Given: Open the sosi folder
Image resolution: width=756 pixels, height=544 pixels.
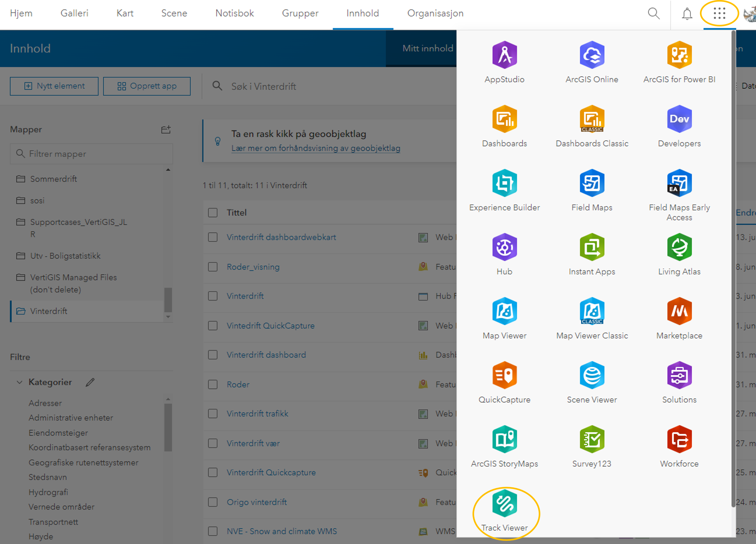Looking at the screenshot, I should tap(37, 201).
